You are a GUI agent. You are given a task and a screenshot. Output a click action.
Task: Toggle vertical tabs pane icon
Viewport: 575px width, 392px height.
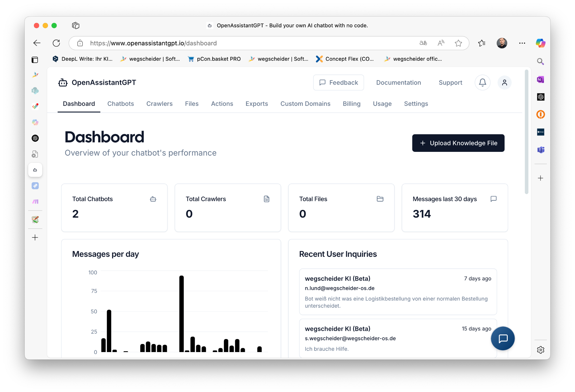point(35,60)
